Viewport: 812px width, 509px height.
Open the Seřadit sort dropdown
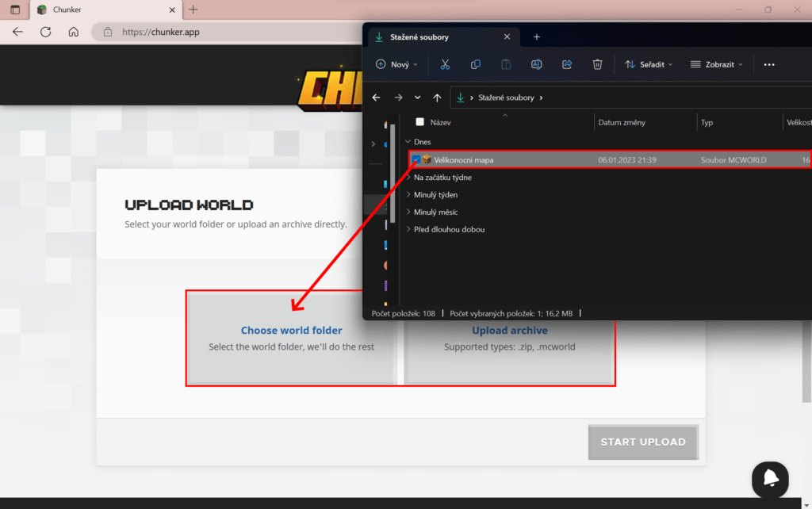point(649,64)
